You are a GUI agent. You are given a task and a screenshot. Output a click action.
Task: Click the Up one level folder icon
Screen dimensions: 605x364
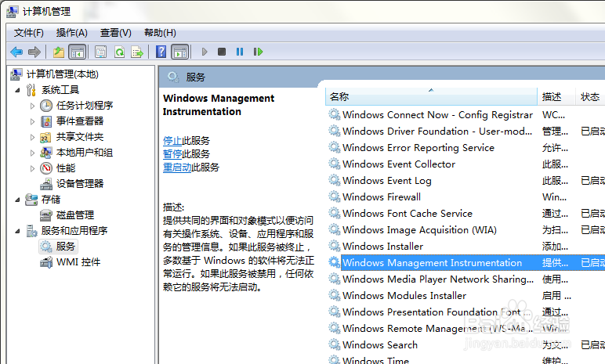click(x=59, y=52)
